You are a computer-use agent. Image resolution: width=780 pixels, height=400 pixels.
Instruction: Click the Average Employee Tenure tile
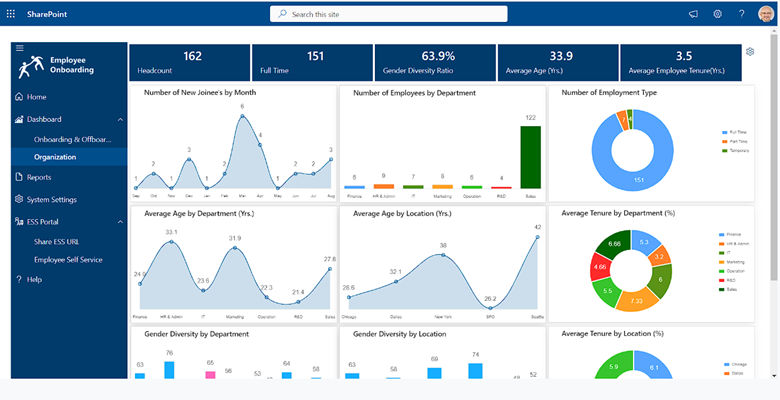click(x=681, y=63)
